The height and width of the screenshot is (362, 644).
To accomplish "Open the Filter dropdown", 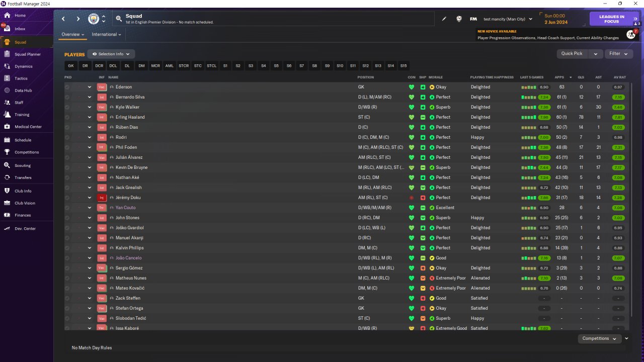I will 618,54.
